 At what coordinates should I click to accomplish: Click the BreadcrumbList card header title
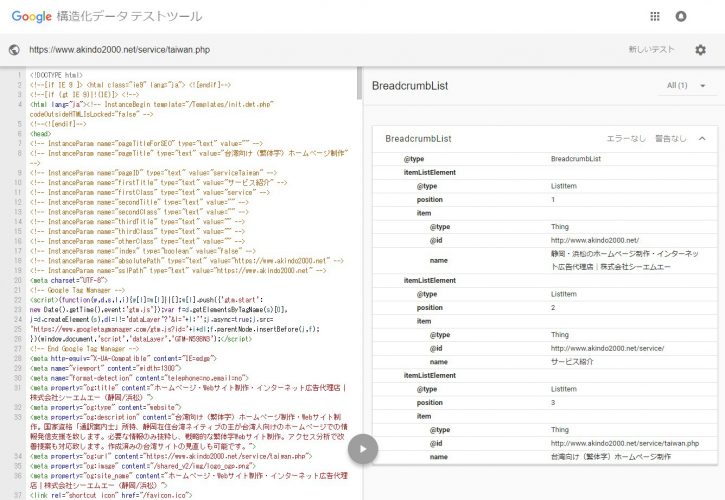pyautogui.click(x=418, y=138)
